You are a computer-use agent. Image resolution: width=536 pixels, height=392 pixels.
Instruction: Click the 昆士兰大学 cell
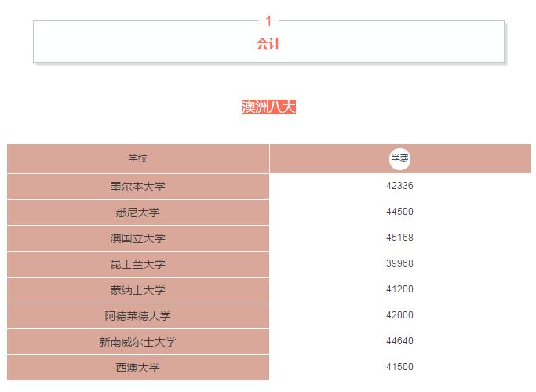[138, 264]
